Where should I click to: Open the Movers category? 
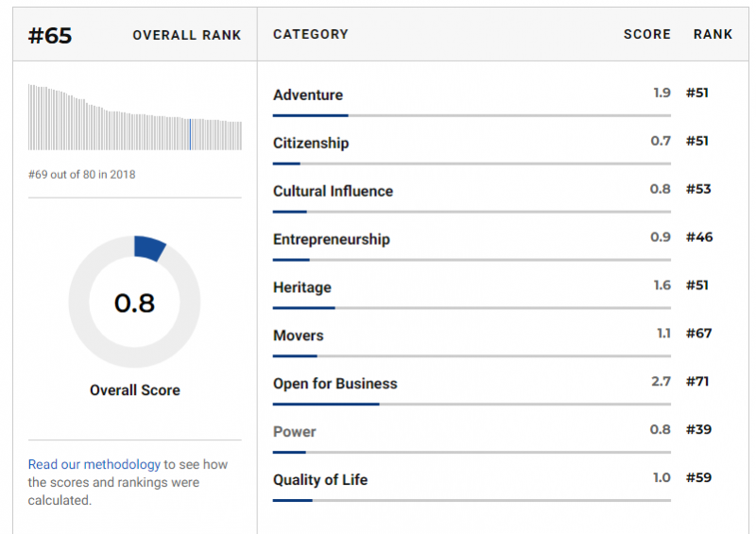point(299,336)
